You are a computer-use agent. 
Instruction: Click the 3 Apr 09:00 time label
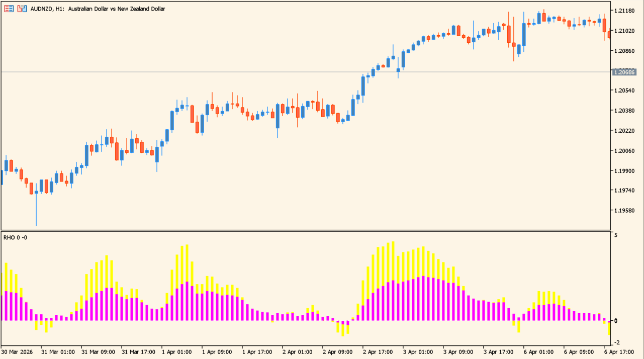458,352
